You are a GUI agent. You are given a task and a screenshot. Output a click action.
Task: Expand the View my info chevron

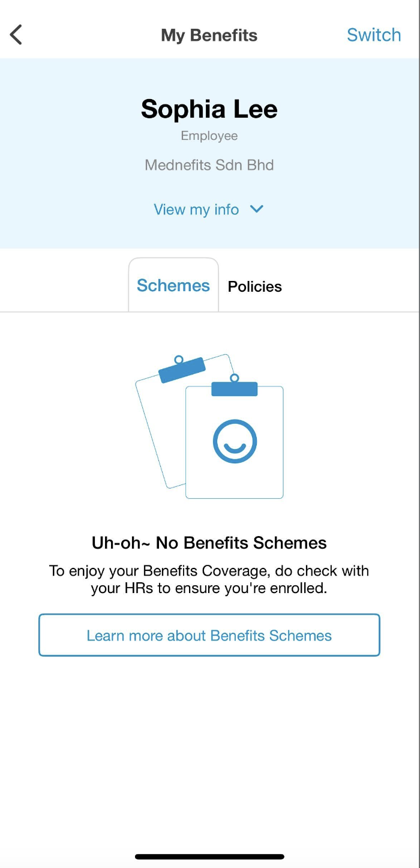(256, 209)
